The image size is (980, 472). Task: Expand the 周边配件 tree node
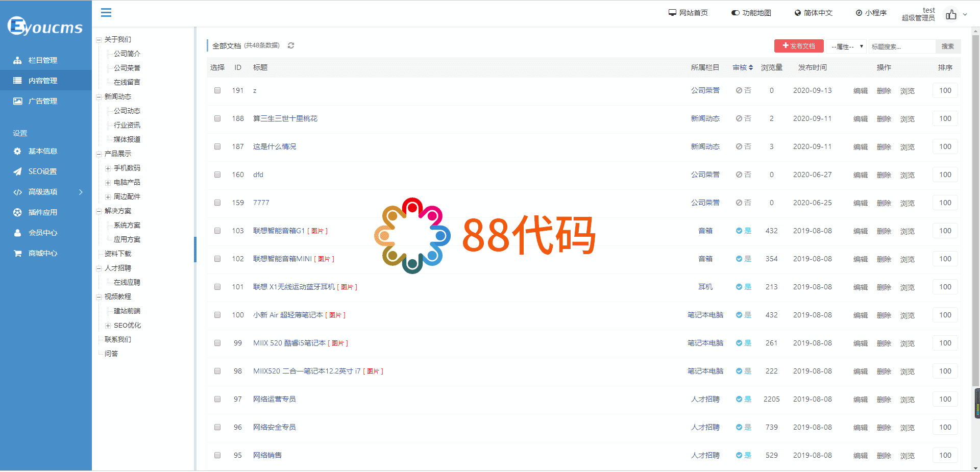[x=108, y=197]
